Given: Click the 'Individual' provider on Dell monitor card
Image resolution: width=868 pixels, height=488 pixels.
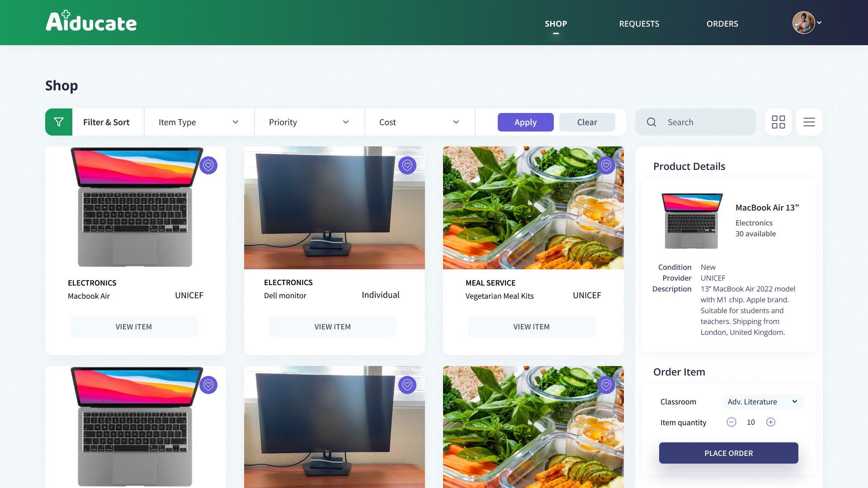Looking at the screenshot, I should [381, 295].
